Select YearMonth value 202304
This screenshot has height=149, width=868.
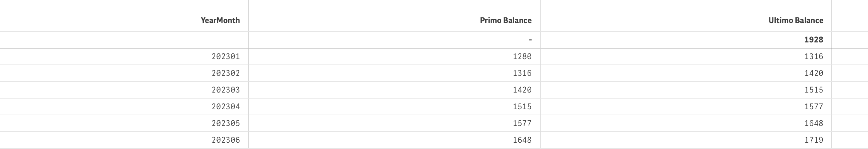(x=226, y=107)
